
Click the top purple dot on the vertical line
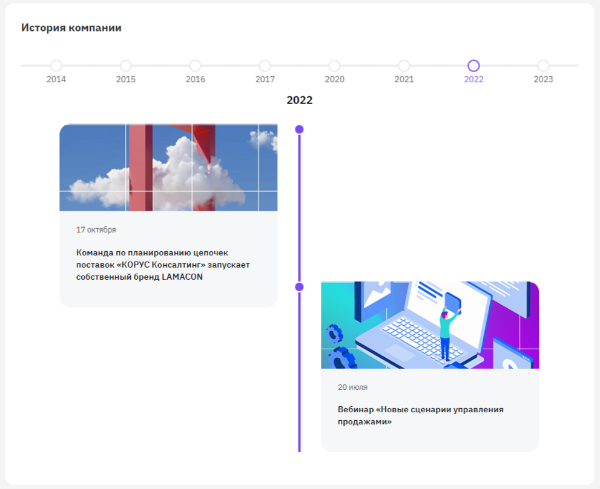tap(300, 129)
